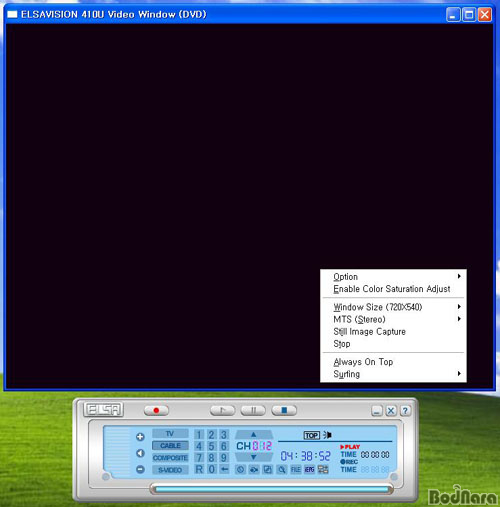Viewport: 500px width, 507px height.
Task: Select the CABLE input source
Action: [x=170, y=446]
